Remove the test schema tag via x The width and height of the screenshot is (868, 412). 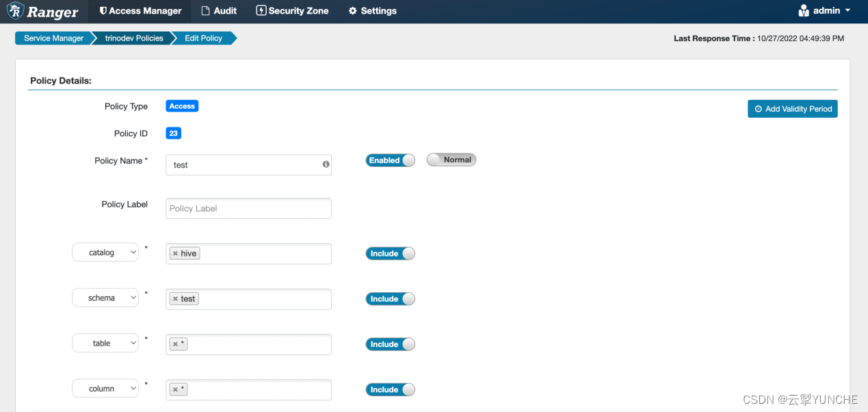(175, 299)
